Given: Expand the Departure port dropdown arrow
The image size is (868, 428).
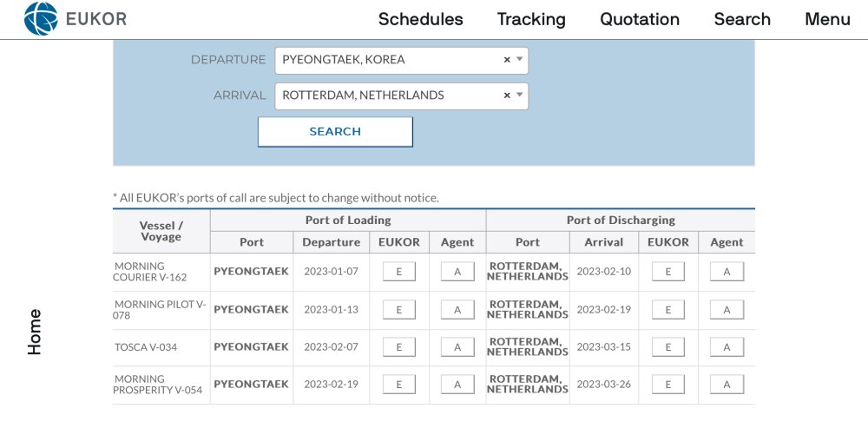Looking at the screenshot, I should pos(519,60).
